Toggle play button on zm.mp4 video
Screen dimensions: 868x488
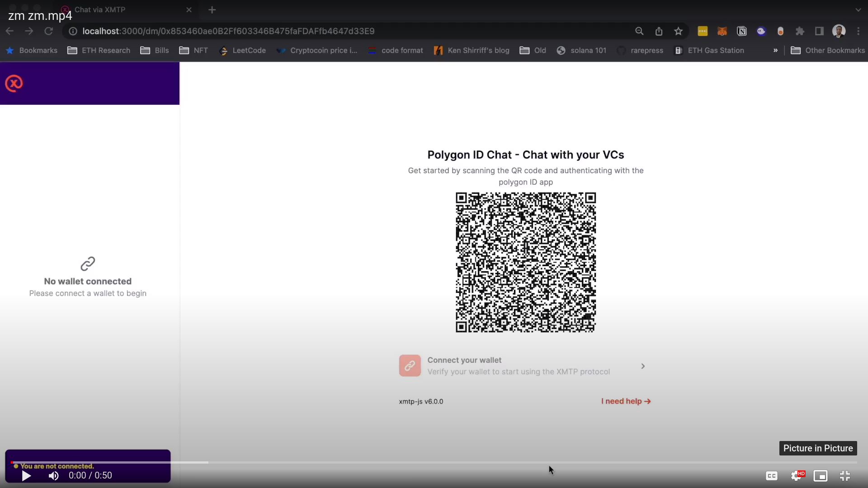coord(26,475)
